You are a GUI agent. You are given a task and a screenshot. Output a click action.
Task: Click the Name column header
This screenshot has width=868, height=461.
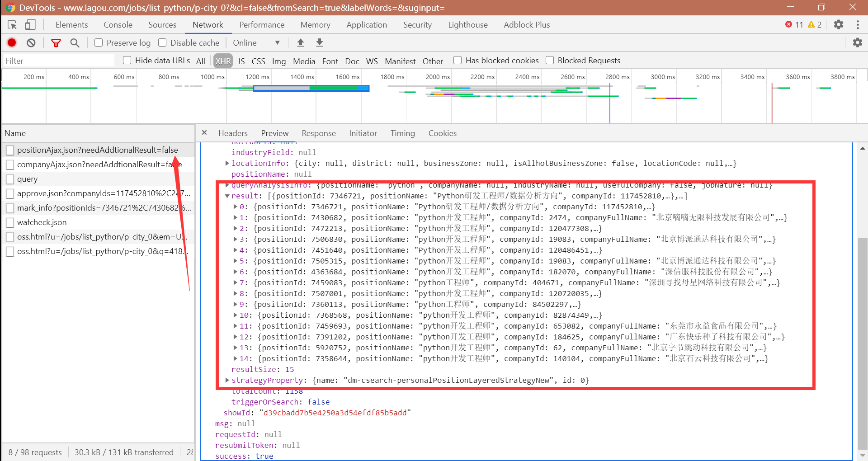tap(98, 133)
